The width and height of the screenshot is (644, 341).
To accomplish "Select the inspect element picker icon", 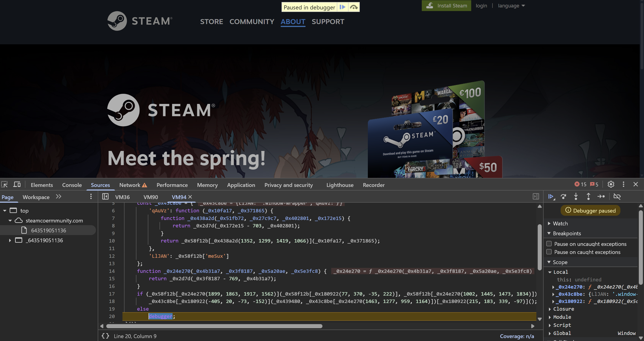I will (x=4, y=185).
